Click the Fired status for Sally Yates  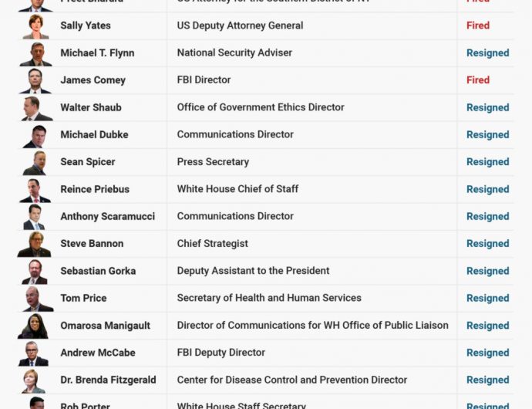point(478,25)
